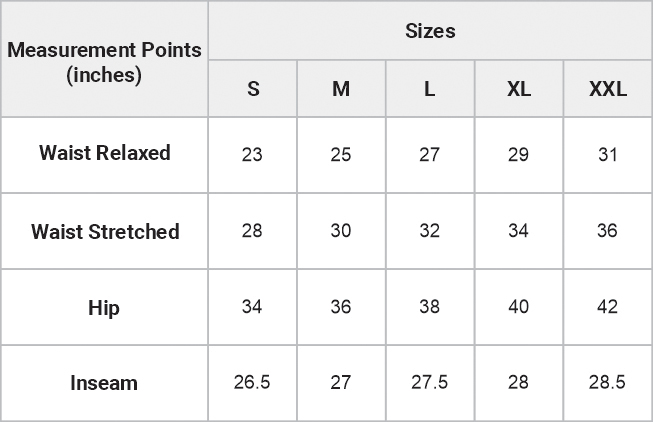Click Waist Relaxed value 23 for S

252,155
